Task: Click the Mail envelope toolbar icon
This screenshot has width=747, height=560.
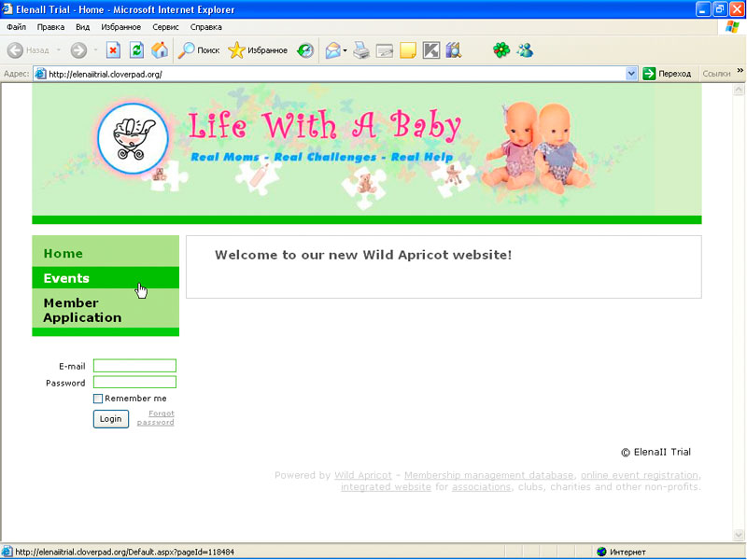Action: pyautogui.click(x=331, y=50)
